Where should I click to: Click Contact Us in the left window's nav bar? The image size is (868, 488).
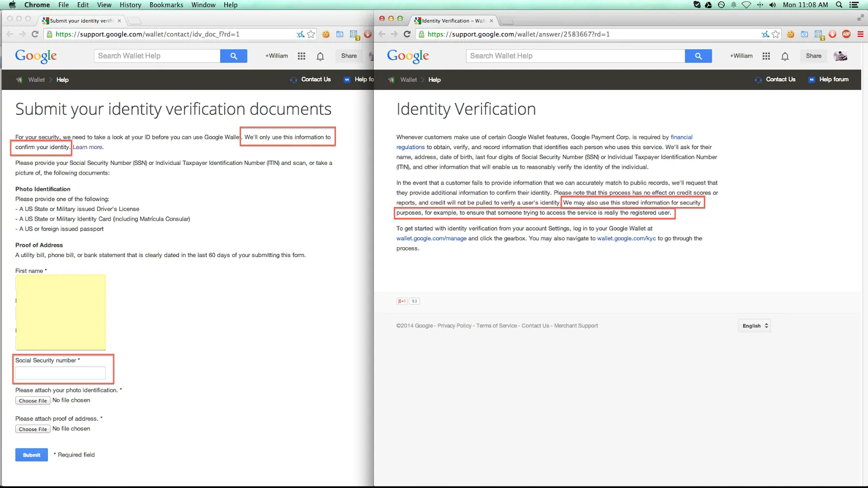coord(316,80)
